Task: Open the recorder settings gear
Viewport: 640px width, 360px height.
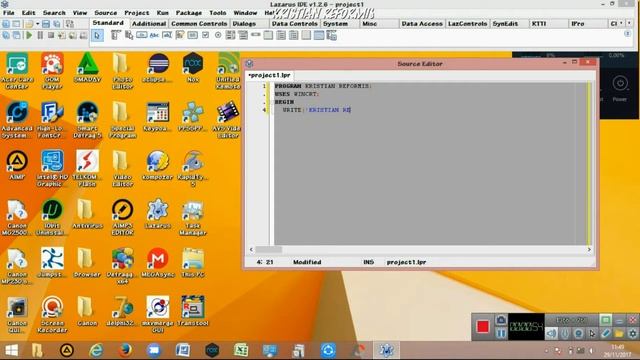Action: coord(633,333)
